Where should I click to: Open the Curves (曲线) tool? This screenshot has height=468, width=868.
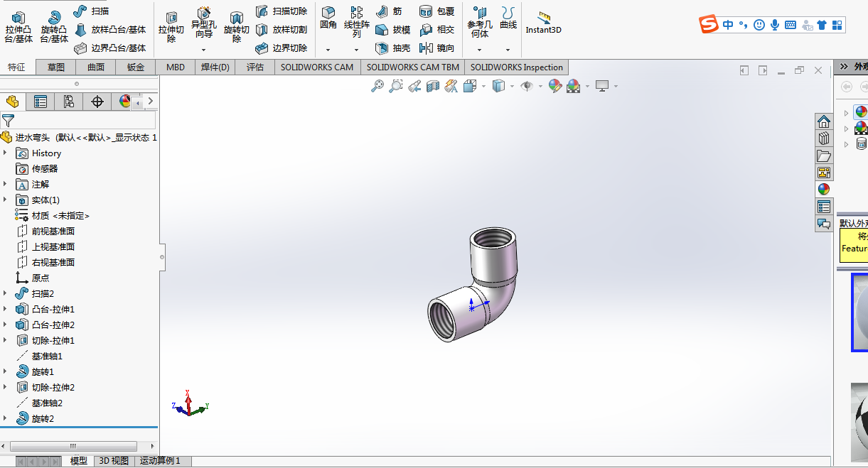point(508,18)
